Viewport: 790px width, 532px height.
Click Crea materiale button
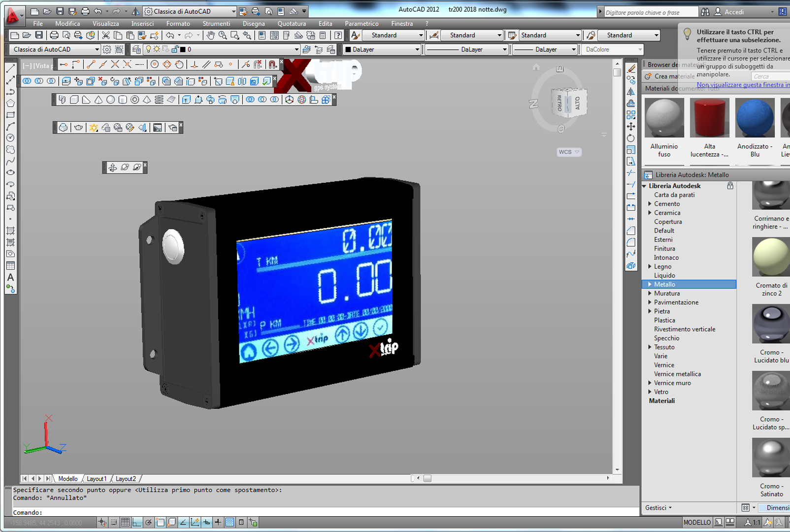click(670, 76)
